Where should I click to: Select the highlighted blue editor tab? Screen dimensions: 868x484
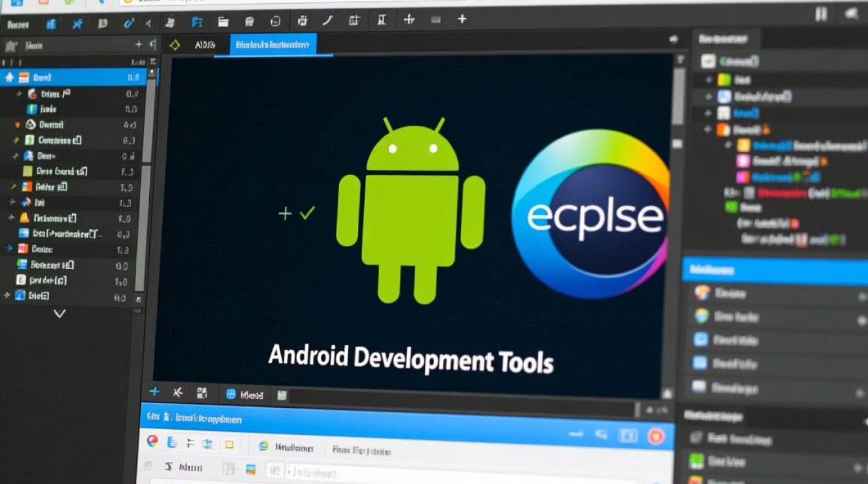click(274, 45)
